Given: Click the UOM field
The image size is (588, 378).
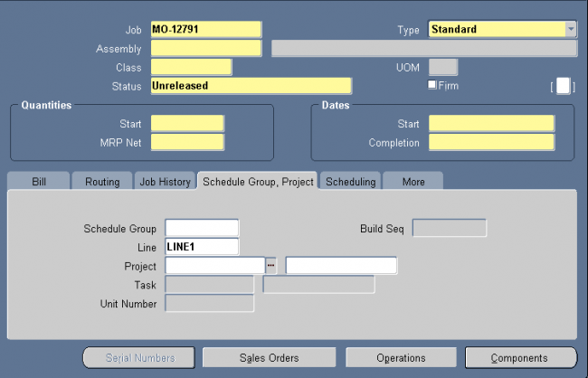Looking at the screenshot, I should click(x=443, y=67).
